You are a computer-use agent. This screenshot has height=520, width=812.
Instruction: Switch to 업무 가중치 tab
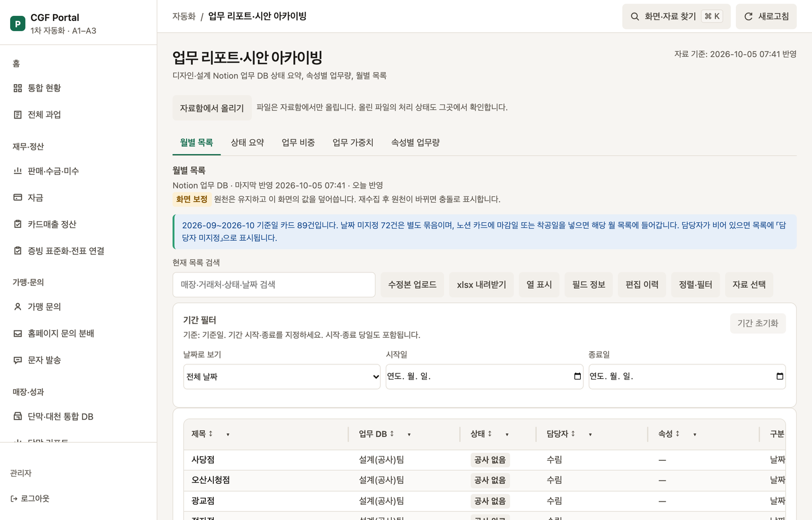coord(353,143)
